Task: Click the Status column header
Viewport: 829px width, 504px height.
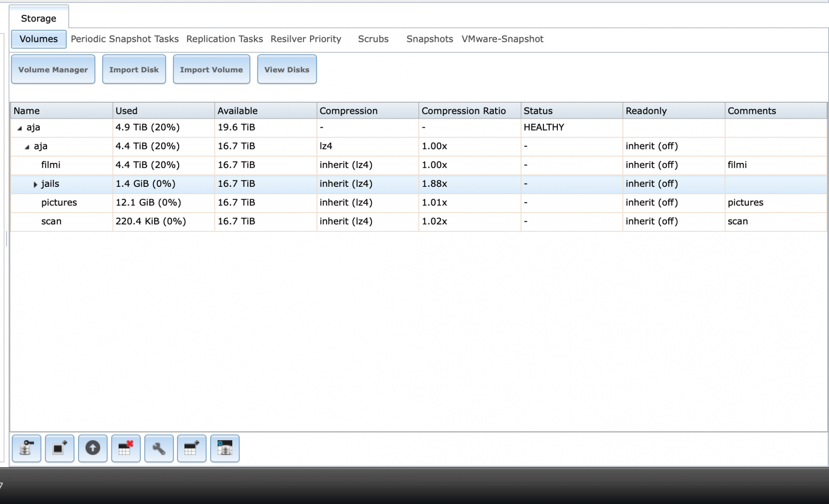Action: 572,110
